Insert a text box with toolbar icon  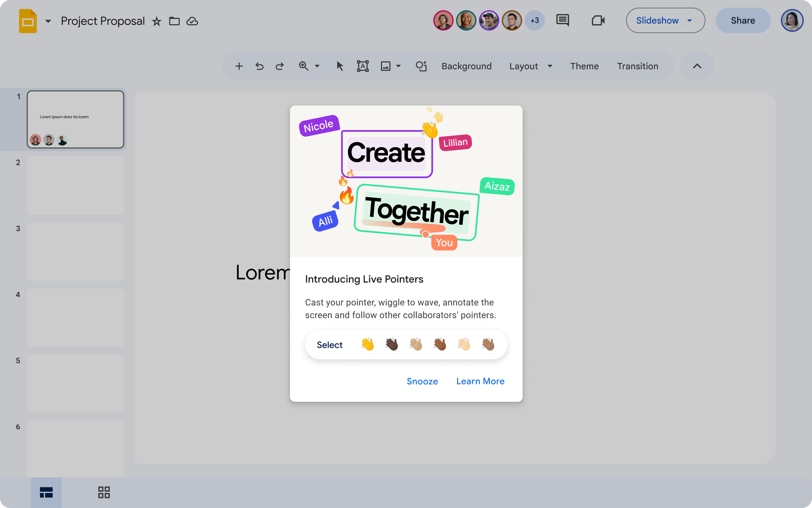point(362,66)
